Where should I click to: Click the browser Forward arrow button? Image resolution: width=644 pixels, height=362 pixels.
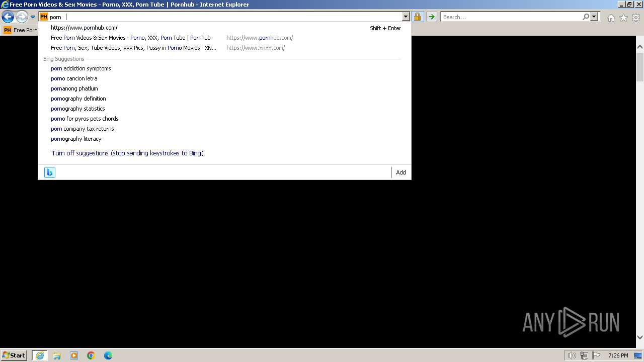coord(22,17)
